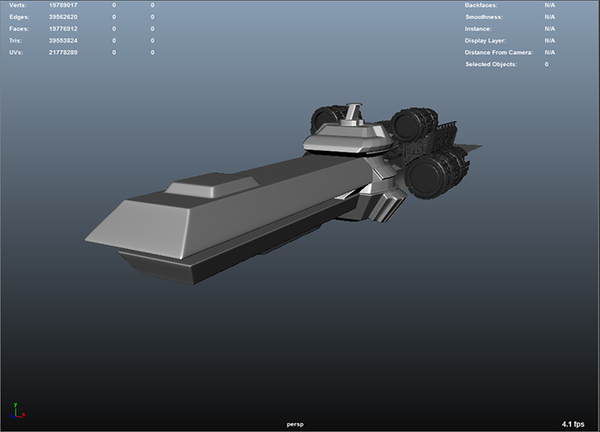Click the 4.1 fps frame rate readout

pyautogui.click(x=572, y=423)
